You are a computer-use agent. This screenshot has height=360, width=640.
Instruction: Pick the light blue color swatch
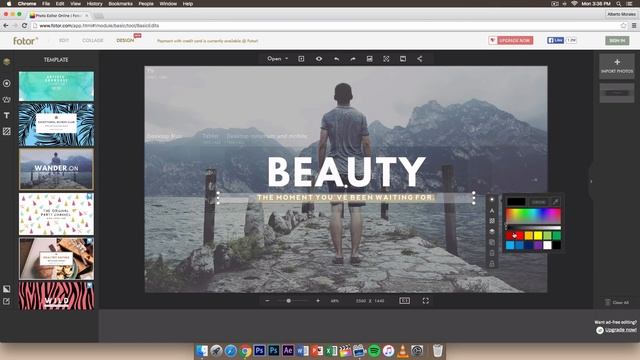coord(510,245)
